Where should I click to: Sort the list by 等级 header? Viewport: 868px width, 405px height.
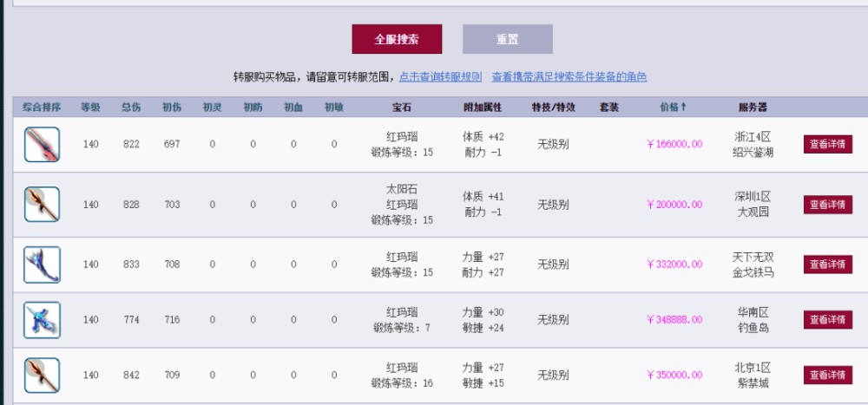pos(90,108)
